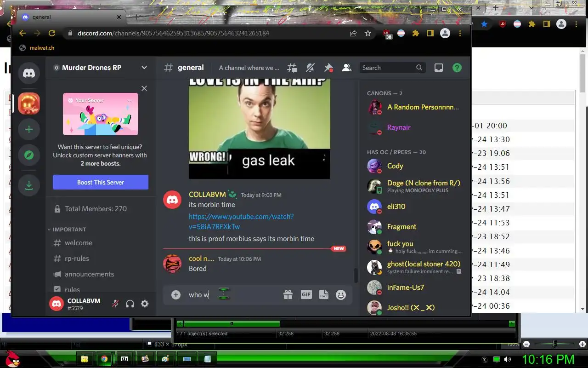588x368 pixels.
Task: Open the rp-rules channel
Action: tap(101, 259)
